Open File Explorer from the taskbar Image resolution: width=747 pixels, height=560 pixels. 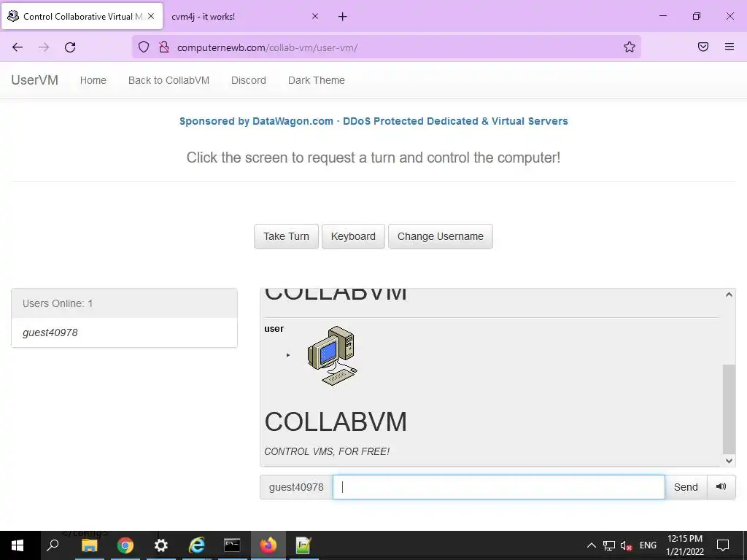pos(89,545)
